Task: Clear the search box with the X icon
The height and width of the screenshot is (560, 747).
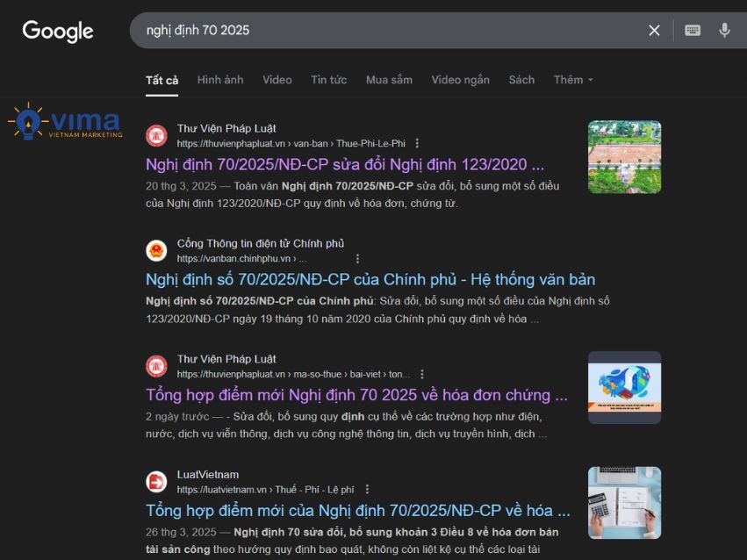Action: [x=654, y=31]
